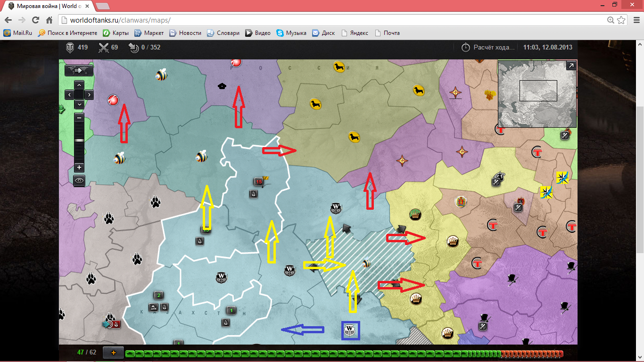
Task: Click the crossed swords icon beside 69
Action: coord(103,47)
